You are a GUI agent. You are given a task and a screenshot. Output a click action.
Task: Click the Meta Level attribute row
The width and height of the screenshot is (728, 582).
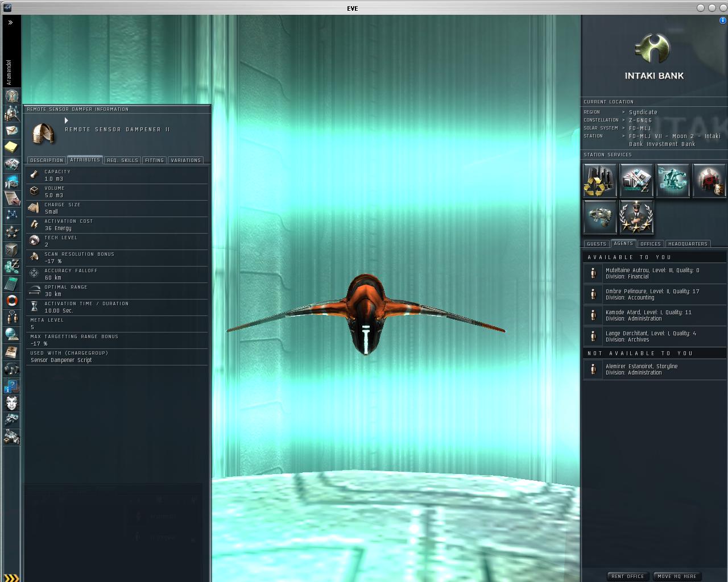point(117,323)
